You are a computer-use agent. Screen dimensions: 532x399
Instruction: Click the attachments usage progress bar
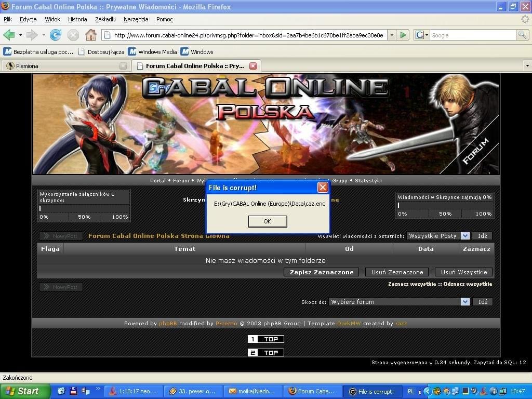(84, 208)
